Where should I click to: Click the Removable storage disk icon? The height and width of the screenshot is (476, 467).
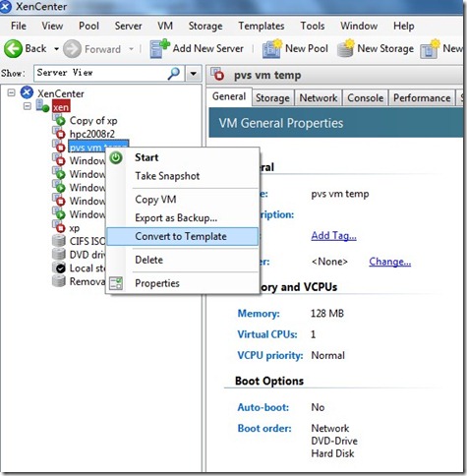[59, 281]
